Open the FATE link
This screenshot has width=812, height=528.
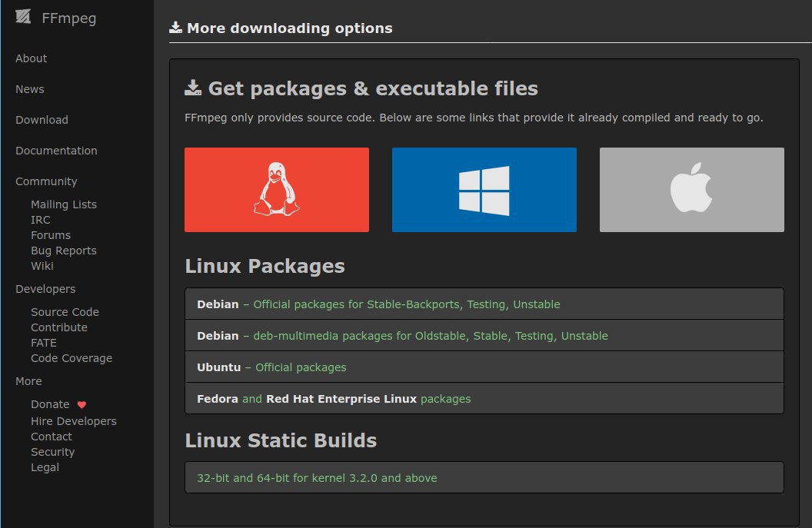[x=44, y=343]
